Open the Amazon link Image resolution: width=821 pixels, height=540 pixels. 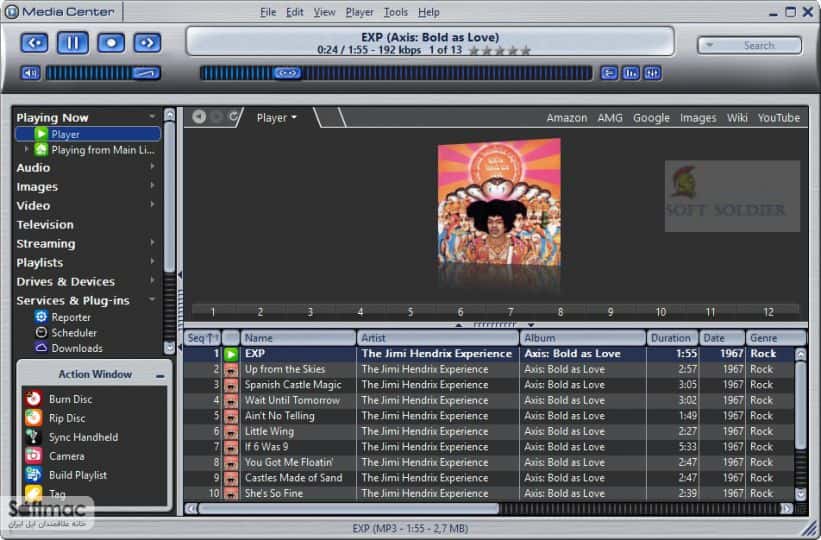point(567,118)
